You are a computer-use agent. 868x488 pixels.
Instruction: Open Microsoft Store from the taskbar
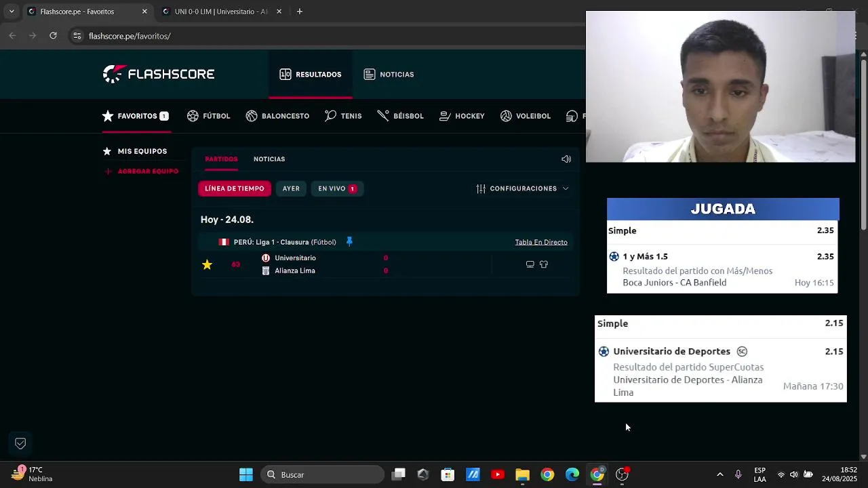pyautogui.click(x=448, y=474)
